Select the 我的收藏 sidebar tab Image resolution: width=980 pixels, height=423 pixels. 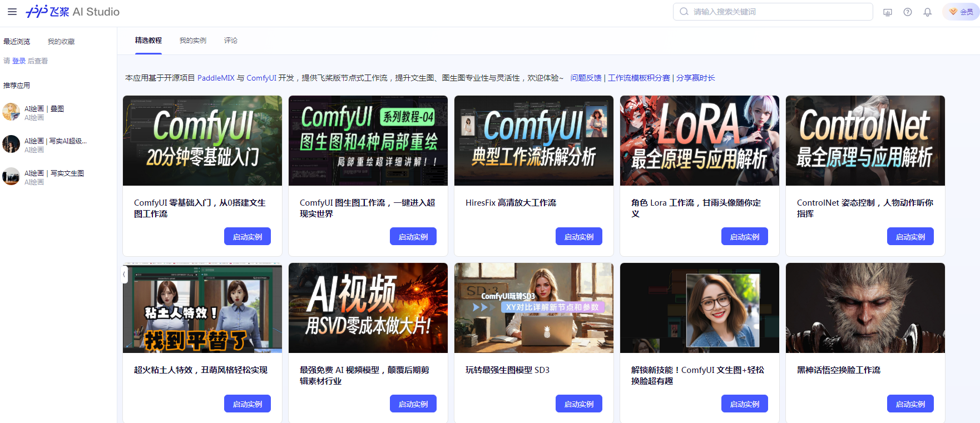[61, 42]
